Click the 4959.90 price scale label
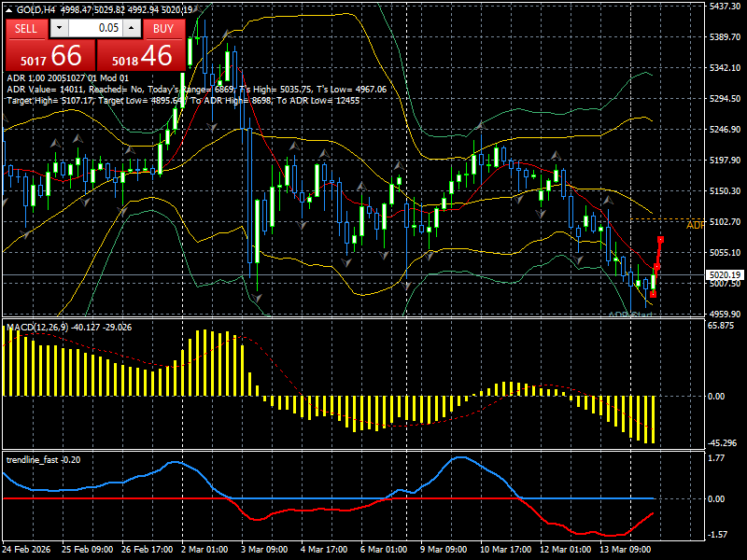Viewport: 747px width, 560px height. point(725,315)
